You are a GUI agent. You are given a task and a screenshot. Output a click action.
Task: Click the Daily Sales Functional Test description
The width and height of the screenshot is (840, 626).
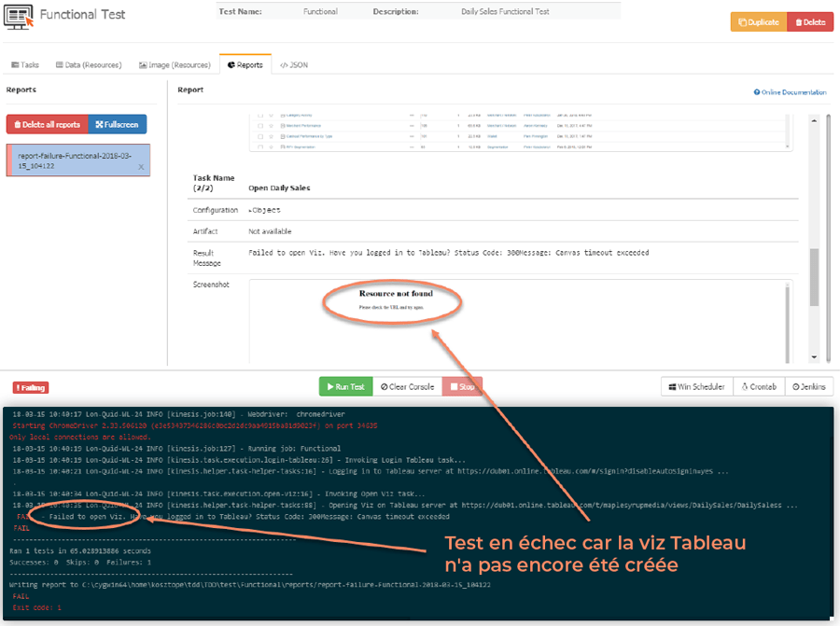pyautogui.click(x=505, y=11)
